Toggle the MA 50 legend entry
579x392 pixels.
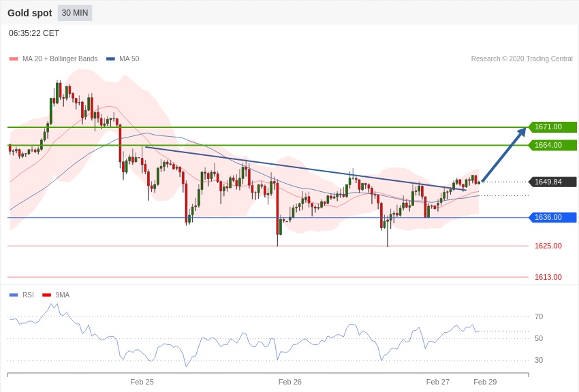(x=129, y=59)
